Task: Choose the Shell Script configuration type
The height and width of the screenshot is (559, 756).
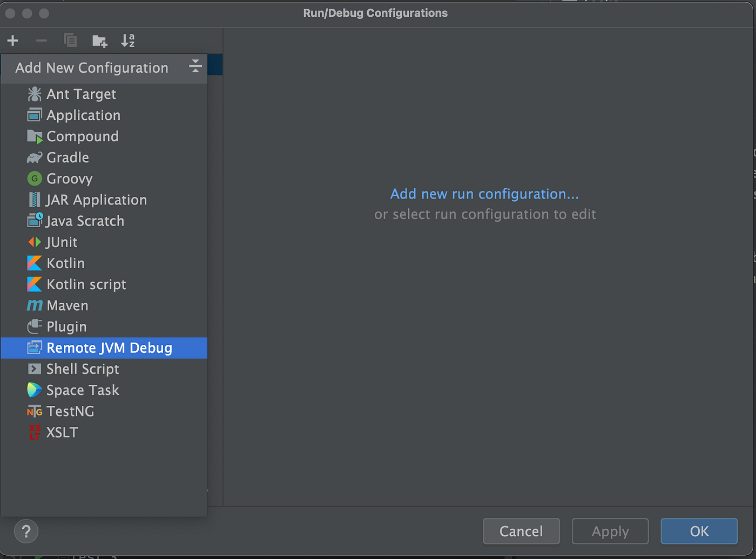Action: pos(83,369)
